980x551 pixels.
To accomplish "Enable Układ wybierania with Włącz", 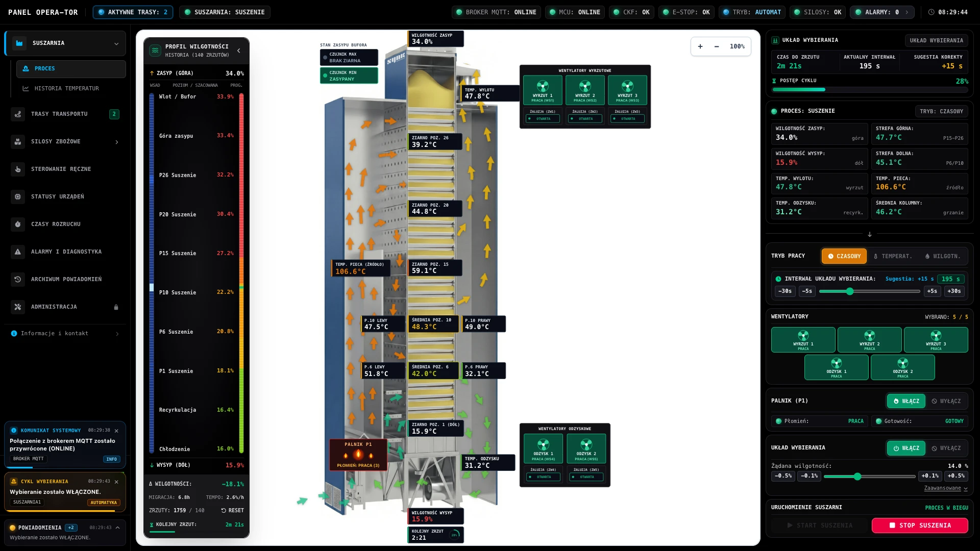I will (x=906, y=448).
